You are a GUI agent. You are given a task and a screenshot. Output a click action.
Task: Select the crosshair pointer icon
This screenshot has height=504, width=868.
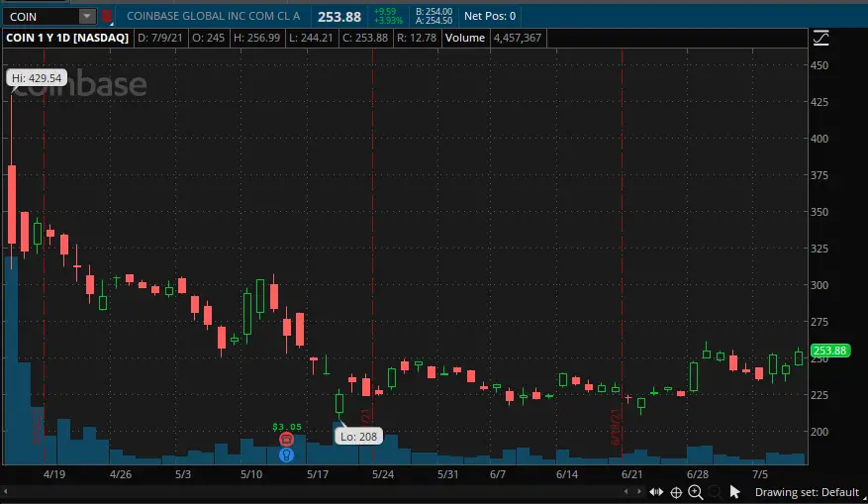point(676,492)
